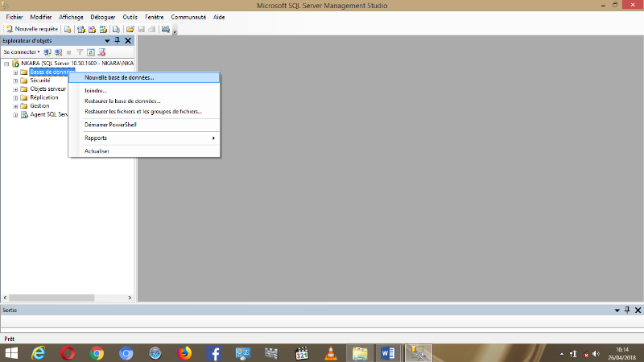
Task: Expand the Agent SQL Server node
Action: point(15,114)
